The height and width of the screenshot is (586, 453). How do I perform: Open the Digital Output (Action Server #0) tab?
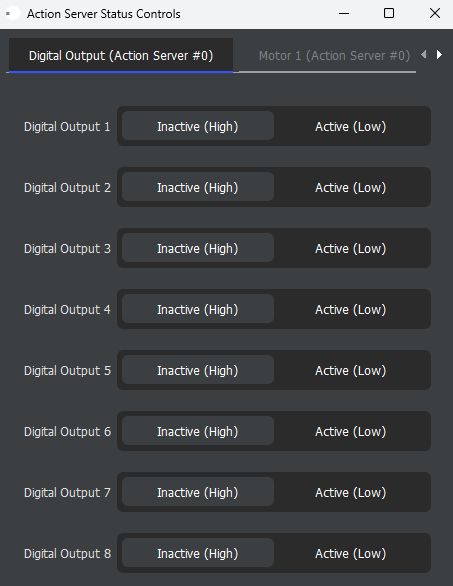click(x=121, y=55)
